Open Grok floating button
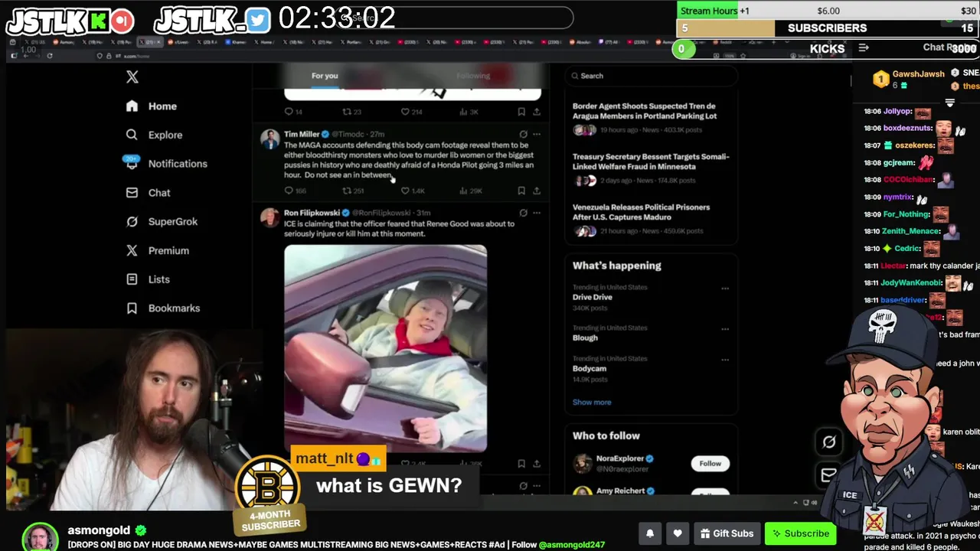The height and width of the screenshot is (551, 980). coord(829,442)
